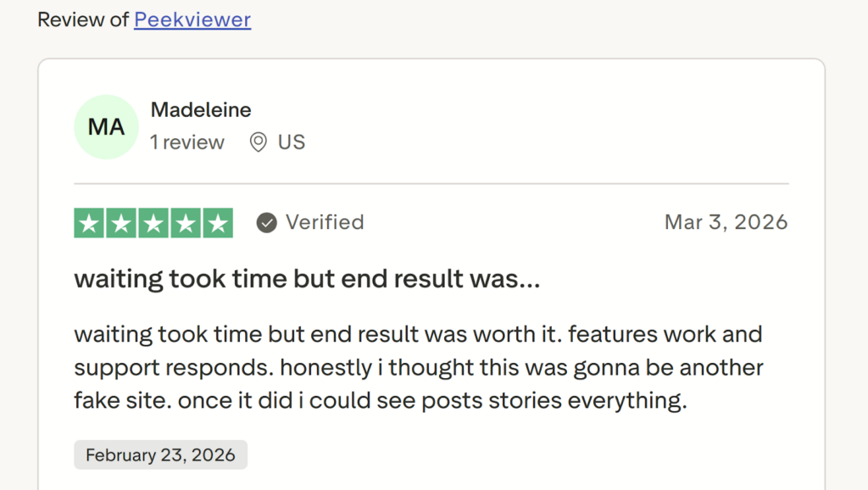The height and width of the screenshot is (490, 868).
Task: Click the location pin icon beside US
Action: pos(259,142)
